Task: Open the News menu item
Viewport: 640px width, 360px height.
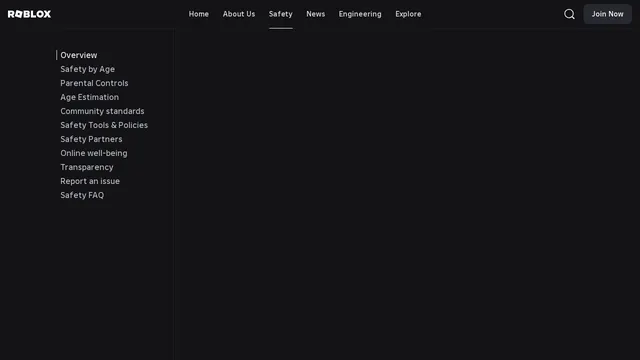Action: pos(316,14)
